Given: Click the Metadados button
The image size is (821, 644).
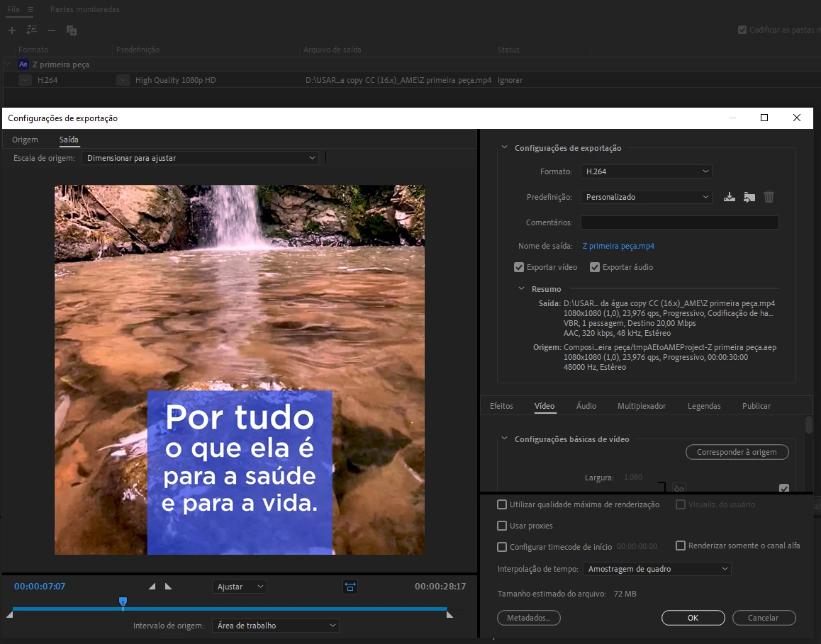Looking at the screenshot, I should click(528, 618).
